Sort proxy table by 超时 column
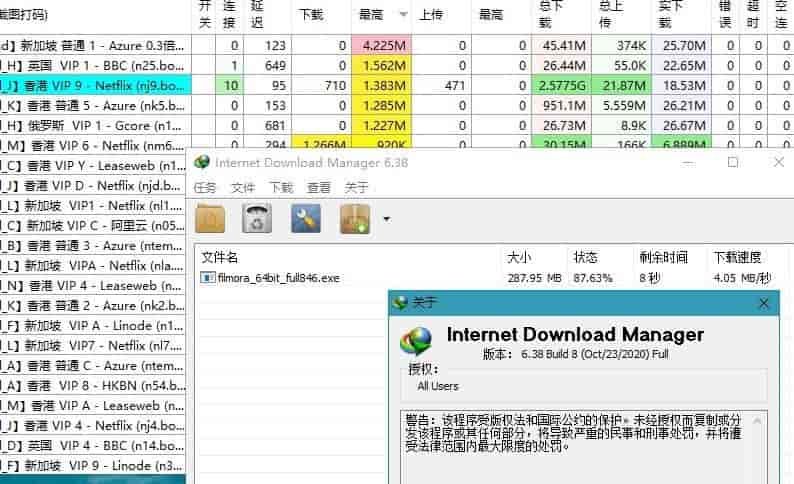 click(753, 14)
